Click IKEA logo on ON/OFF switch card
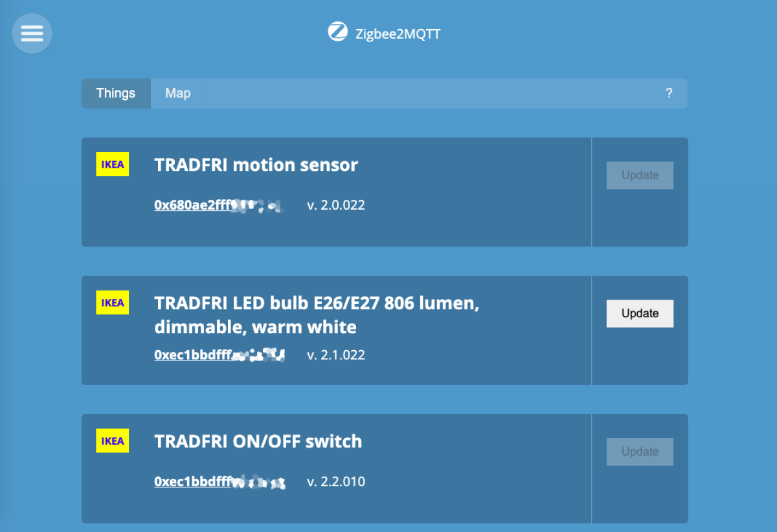 pos(113,441)
